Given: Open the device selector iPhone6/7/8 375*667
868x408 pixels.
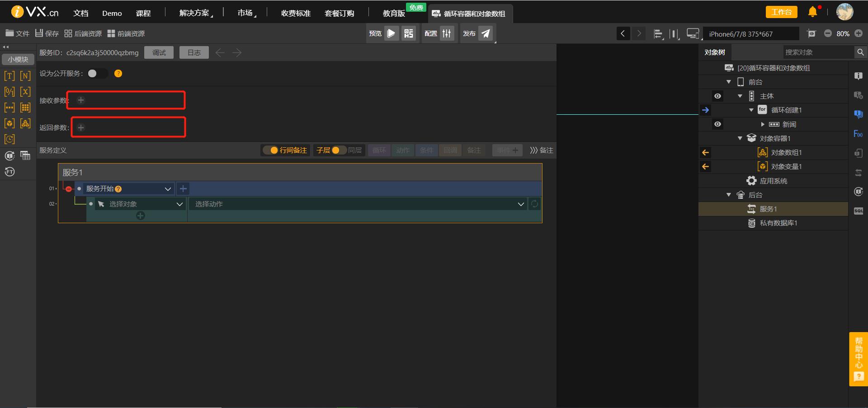Looking at the screenshot, I should point(750,34).
